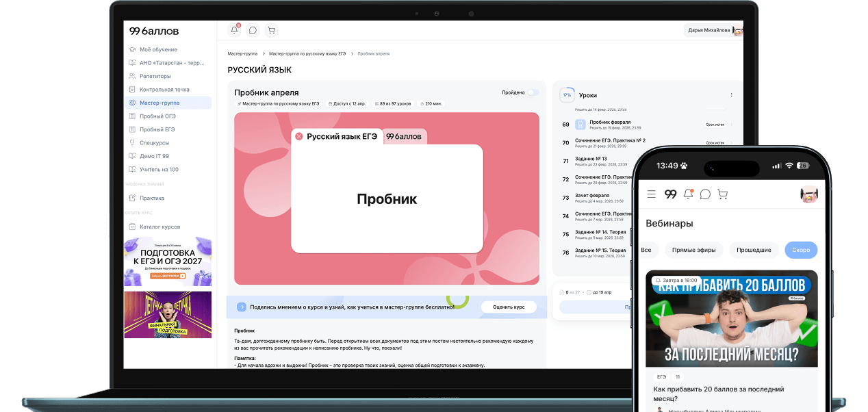
Task: Click 17% progress ring in Уроки panel
Action: [567, 95]
